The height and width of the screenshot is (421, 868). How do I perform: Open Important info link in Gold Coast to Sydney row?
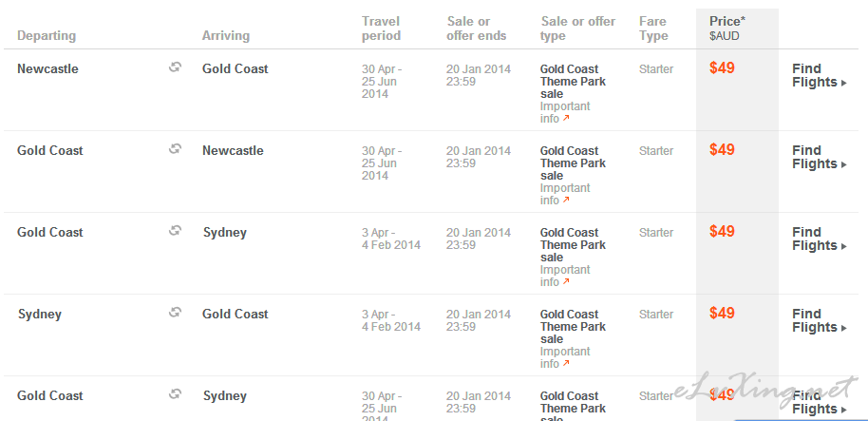565,276
